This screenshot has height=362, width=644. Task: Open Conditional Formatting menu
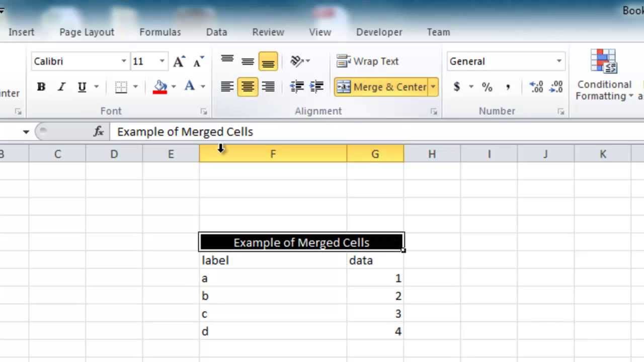coord(604,75)
